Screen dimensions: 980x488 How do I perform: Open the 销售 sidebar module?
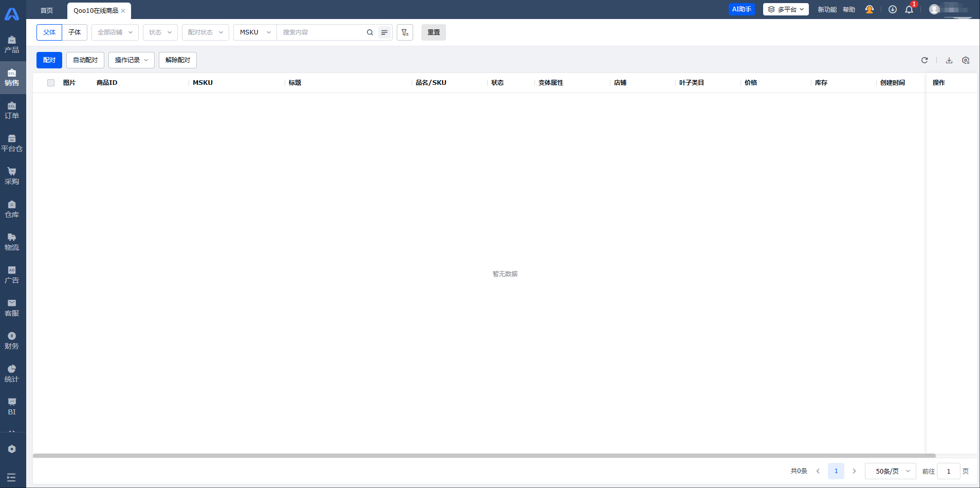point(12,78)
